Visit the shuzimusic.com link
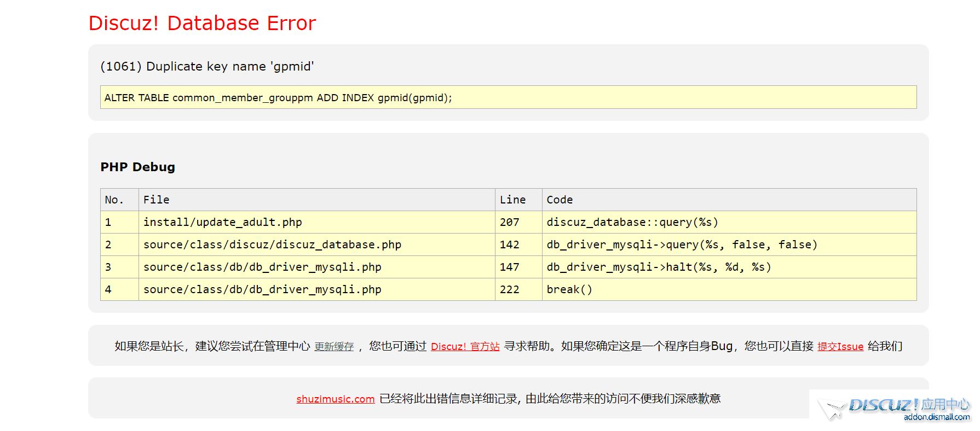 tap(335, 399)
